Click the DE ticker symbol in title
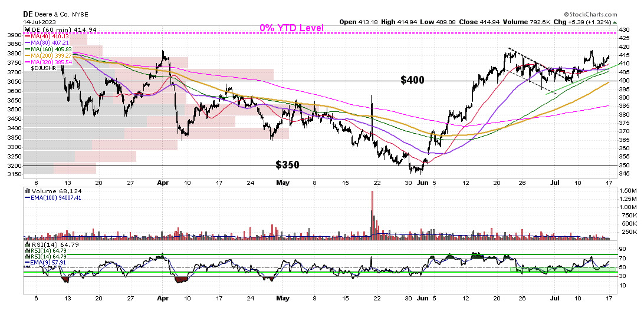The image size is (644, 311). pyautogui.click(x=28, y=13)
